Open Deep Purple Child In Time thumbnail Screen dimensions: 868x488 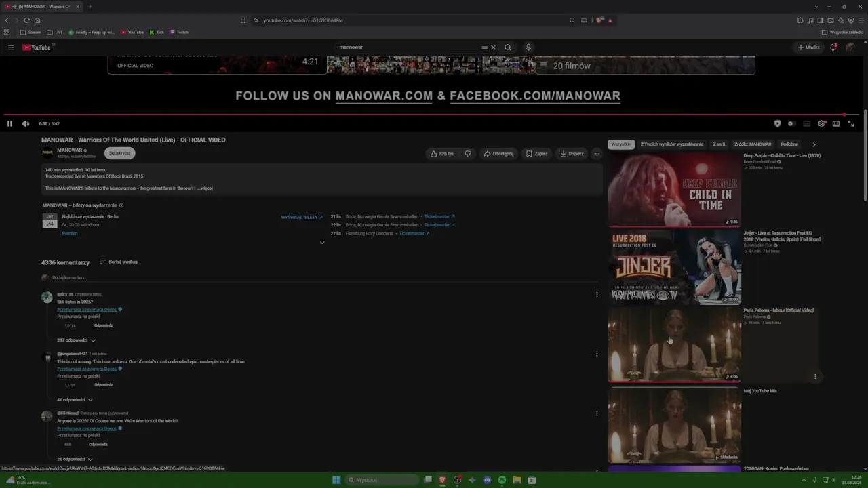pos(675,189)
